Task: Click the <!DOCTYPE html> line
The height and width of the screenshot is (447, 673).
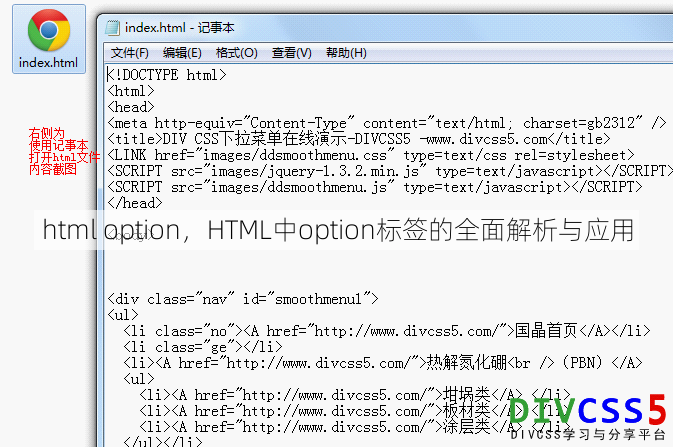Action: click(x=167, y=75)
